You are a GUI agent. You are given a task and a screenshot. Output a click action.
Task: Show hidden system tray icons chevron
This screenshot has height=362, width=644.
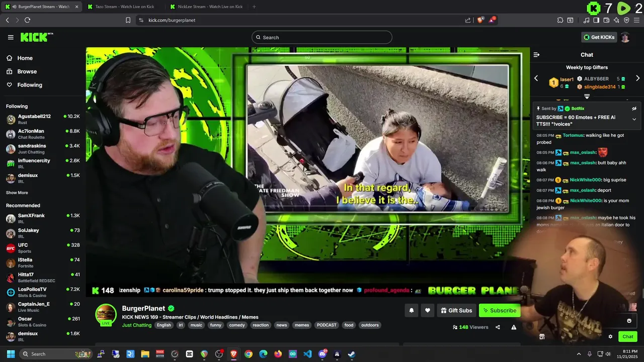coord(579,354)
